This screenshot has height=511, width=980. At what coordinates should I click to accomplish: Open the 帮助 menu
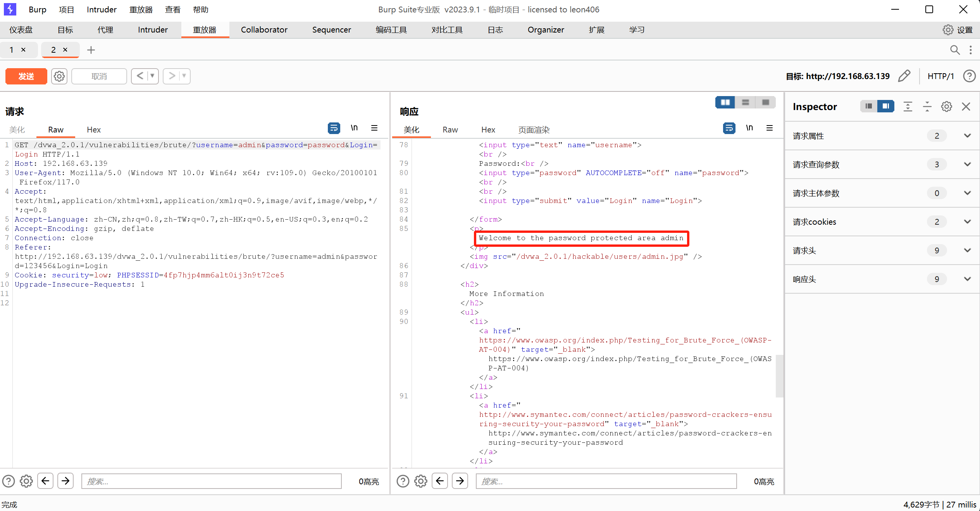201,10
